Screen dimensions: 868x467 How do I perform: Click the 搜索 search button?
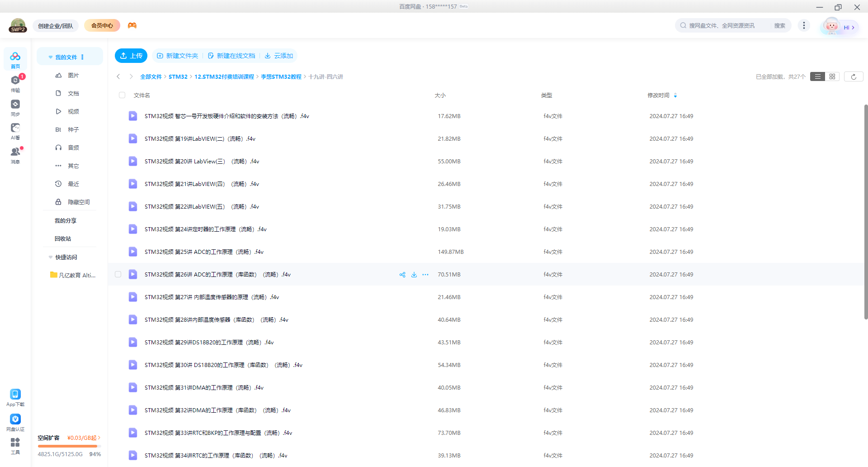click(x=780, y=25)
